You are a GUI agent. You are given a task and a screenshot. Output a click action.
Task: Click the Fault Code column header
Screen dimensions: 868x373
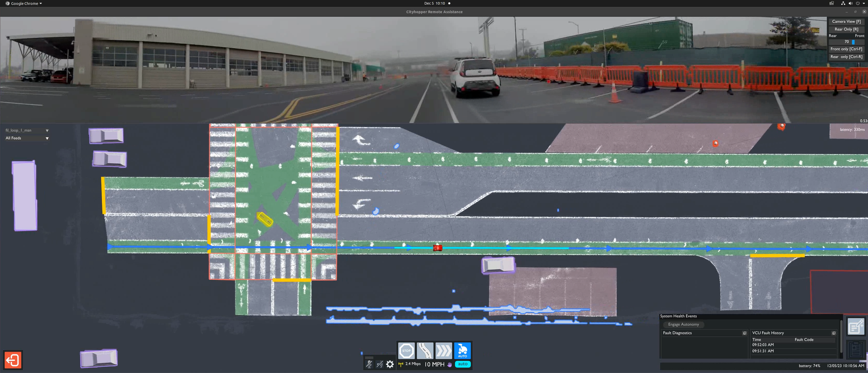point(804,340)
